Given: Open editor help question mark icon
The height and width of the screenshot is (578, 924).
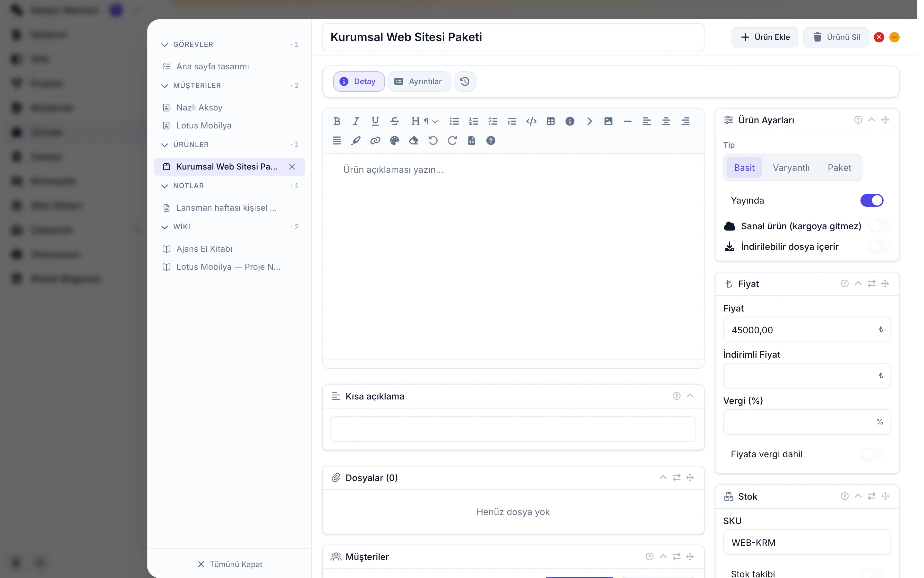Looking at the screenshot, I should tap(491, 141).
